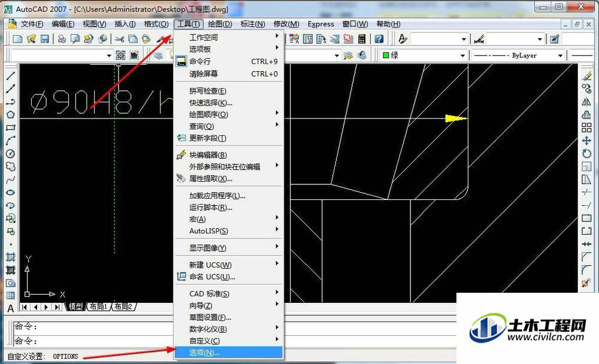The height and width of the screenshot is (364, 599).
Task: Open the text style dropdown
Action: 464,39
